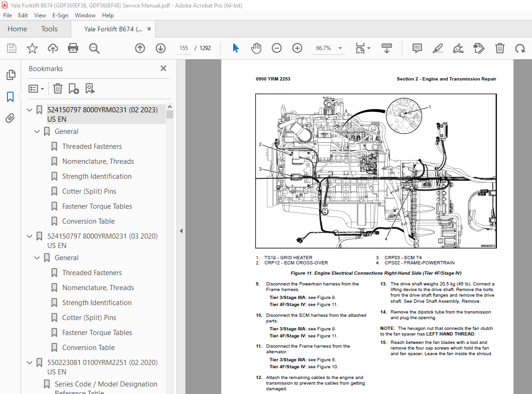Image resolution: width=532 pixels, height=394 pixels.
Task: Open Attachments paperclip panel
Action: [x=10, y=118]
